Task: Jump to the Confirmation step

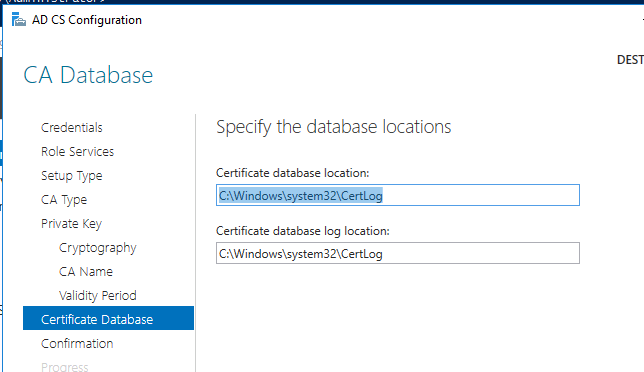Action: (x=77, y=344)
